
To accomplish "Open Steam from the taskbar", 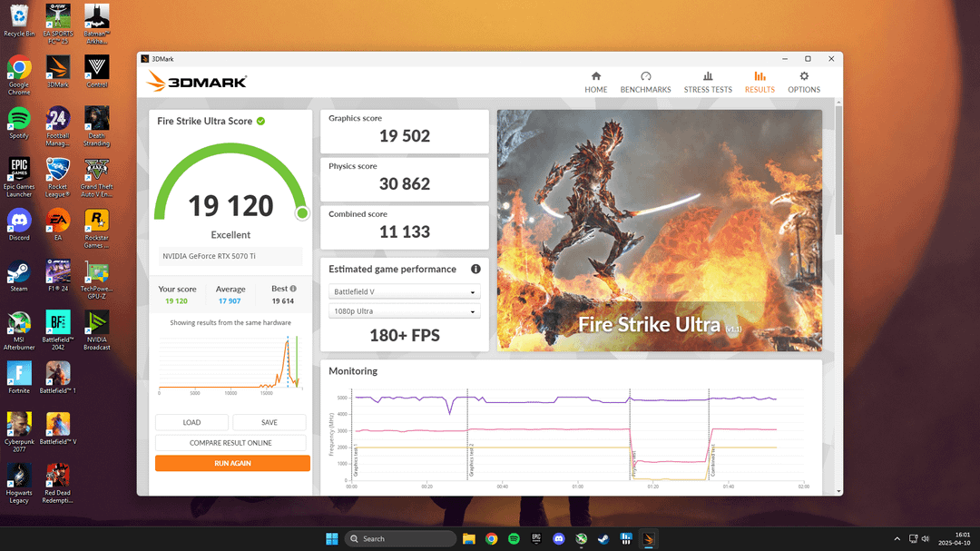I will [x=603, y=538].
